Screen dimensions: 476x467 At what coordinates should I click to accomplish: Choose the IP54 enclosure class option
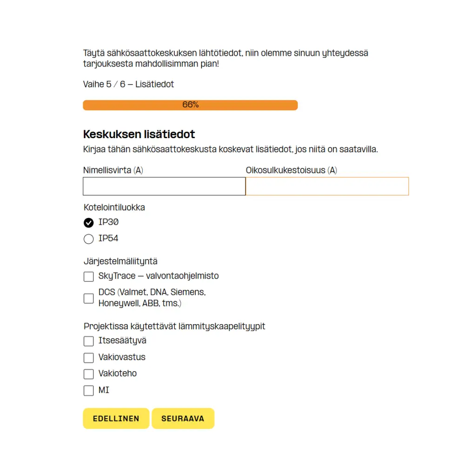point(89,239)
